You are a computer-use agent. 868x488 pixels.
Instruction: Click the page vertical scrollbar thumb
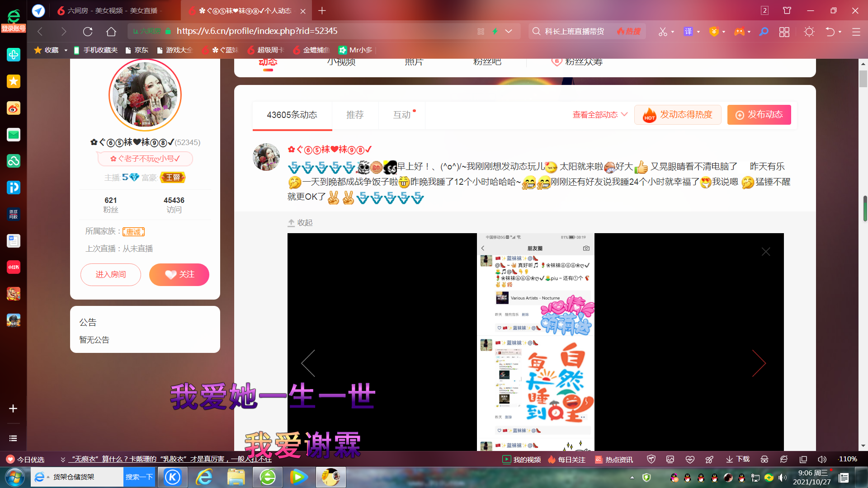pyautogui.click(x=863, y=79)
